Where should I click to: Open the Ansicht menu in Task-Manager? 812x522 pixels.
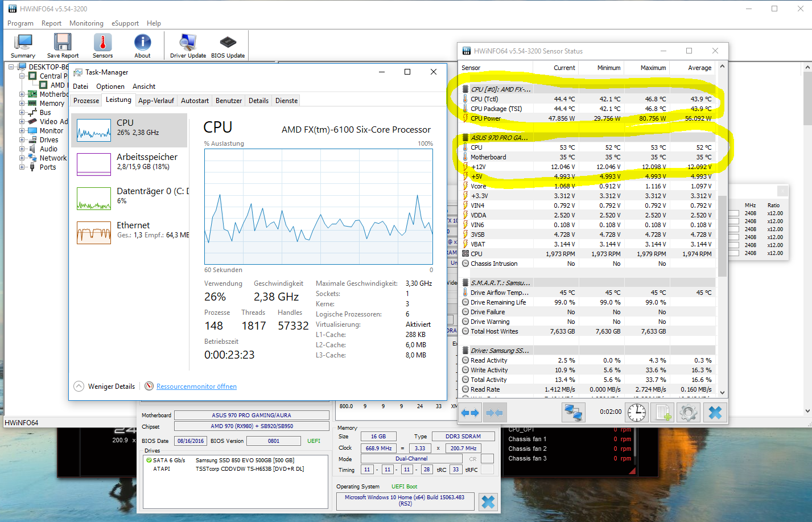144,87
